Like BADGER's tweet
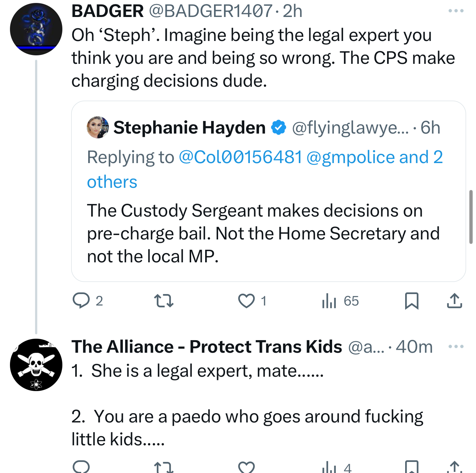 246,300
